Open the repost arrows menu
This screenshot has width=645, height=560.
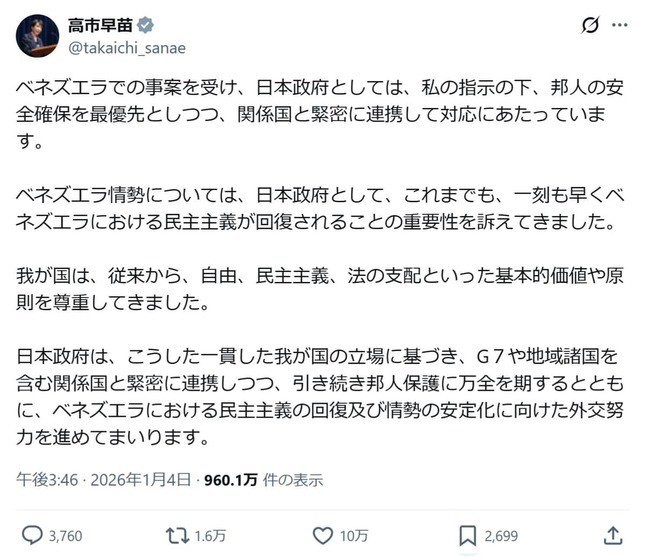[x=178, y=535]
